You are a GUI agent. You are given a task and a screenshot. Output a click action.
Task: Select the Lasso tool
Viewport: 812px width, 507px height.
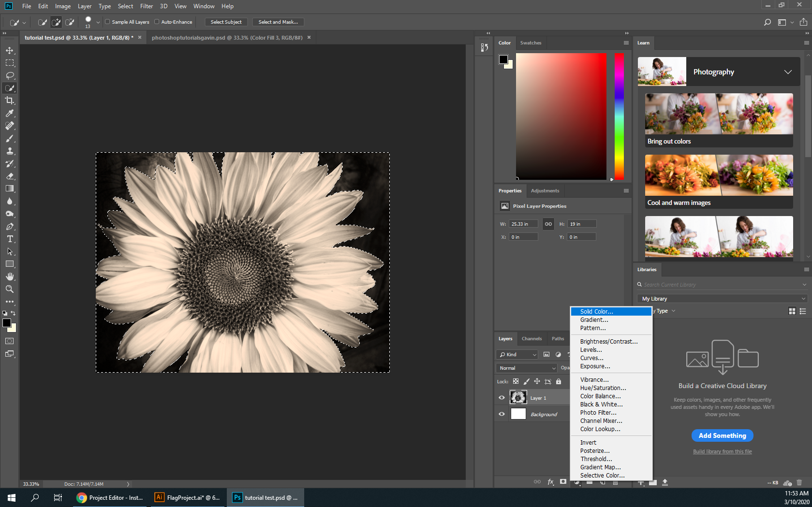(10, 75)
